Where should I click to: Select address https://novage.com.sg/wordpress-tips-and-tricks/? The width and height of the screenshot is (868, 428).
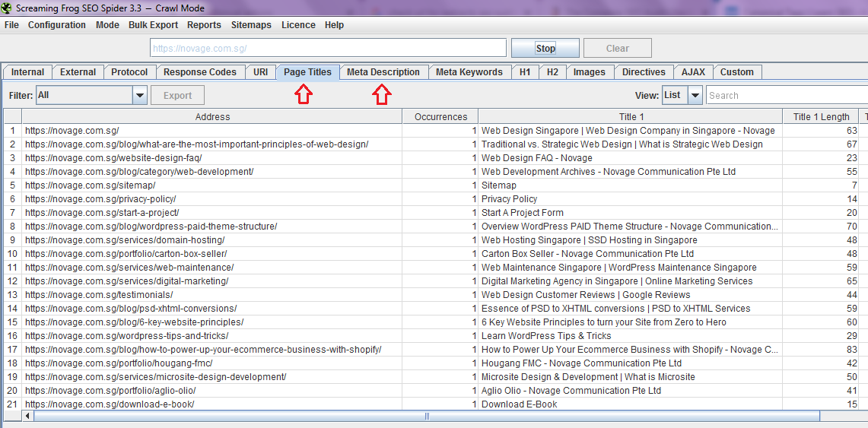pos(127,336)
